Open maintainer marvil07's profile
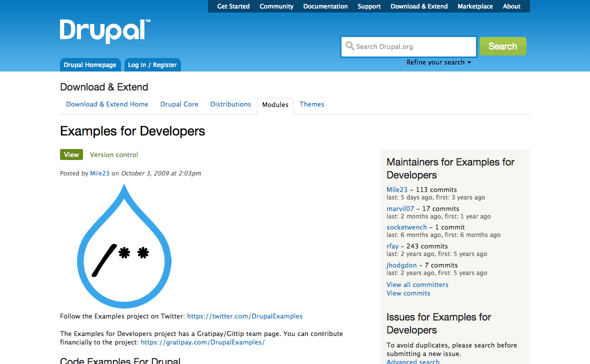590x364 pixels. click(x=400, y=208)
